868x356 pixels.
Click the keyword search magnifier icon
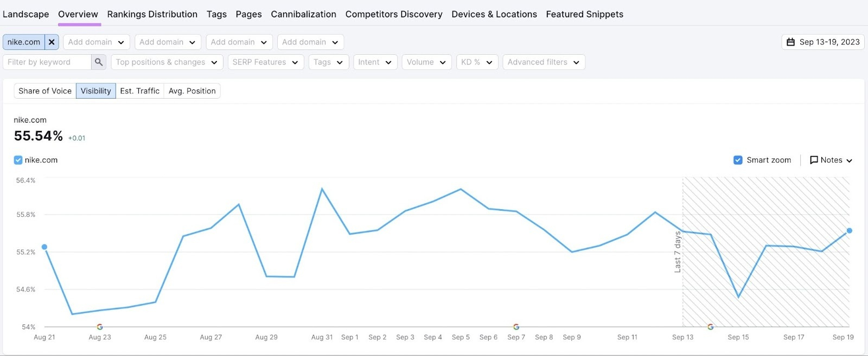click(x=99, y=62)
